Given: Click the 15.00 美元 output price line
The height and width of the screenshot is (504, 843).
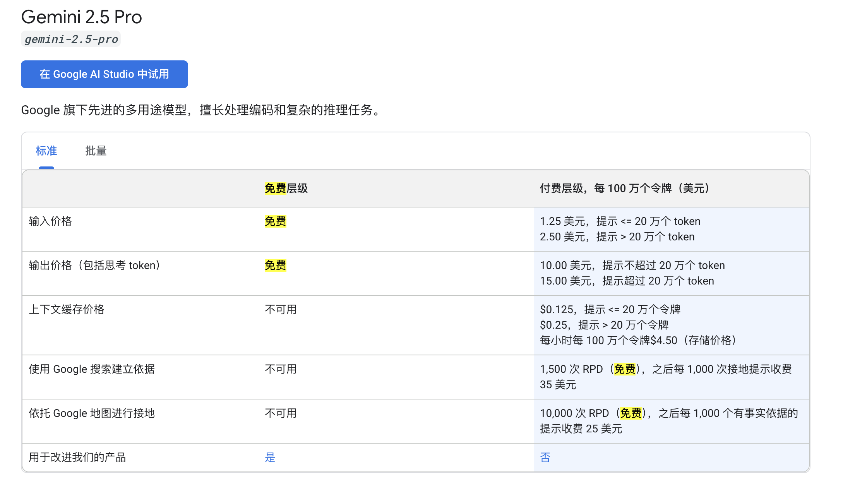Looking at the screenshot, I should (627, 281).
